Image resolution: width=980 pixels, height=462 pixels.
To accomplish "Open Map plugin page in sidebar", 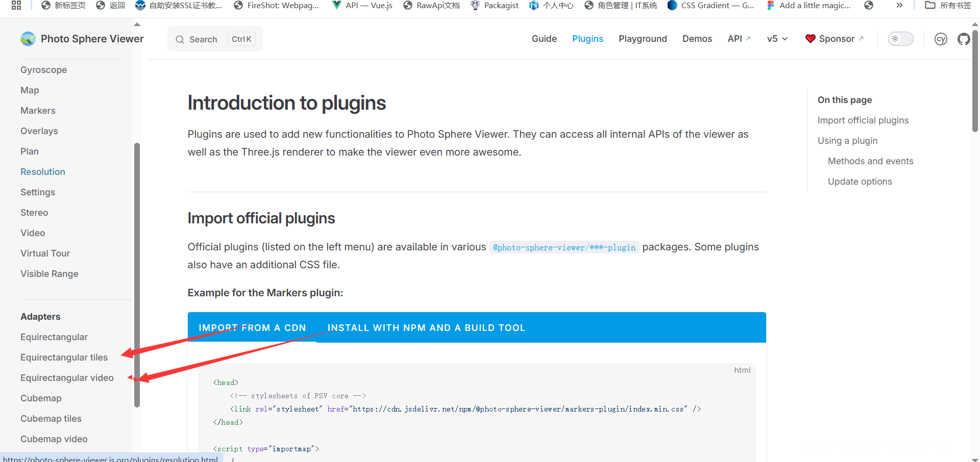I will click(30, 90).
